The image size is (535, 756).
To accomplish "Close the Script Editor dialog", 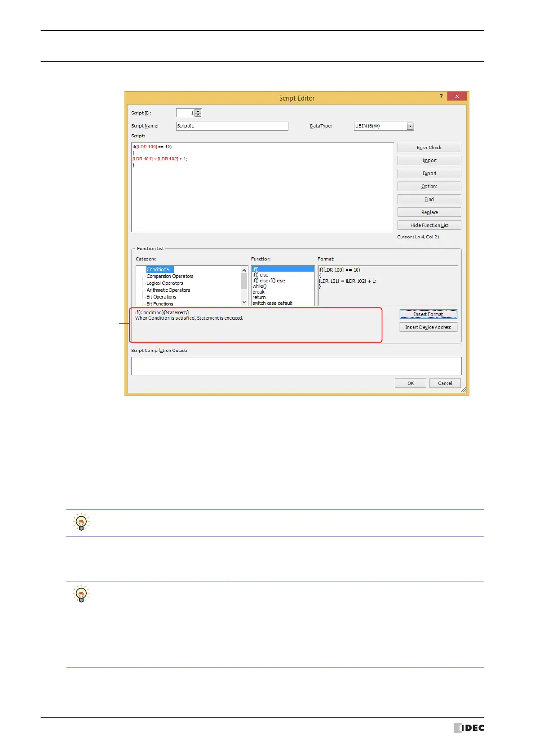I will pyautogui.click(x=457, y=97).
